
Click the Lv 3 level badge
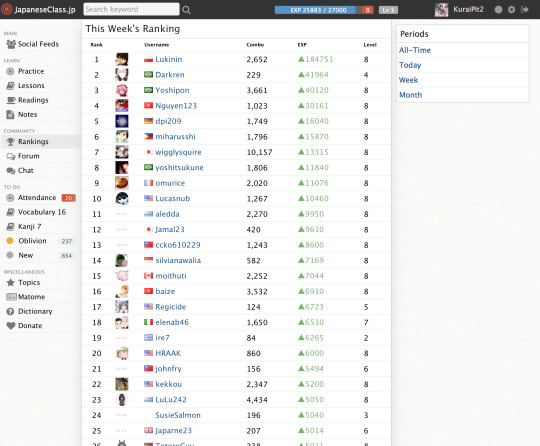point(388,10)
